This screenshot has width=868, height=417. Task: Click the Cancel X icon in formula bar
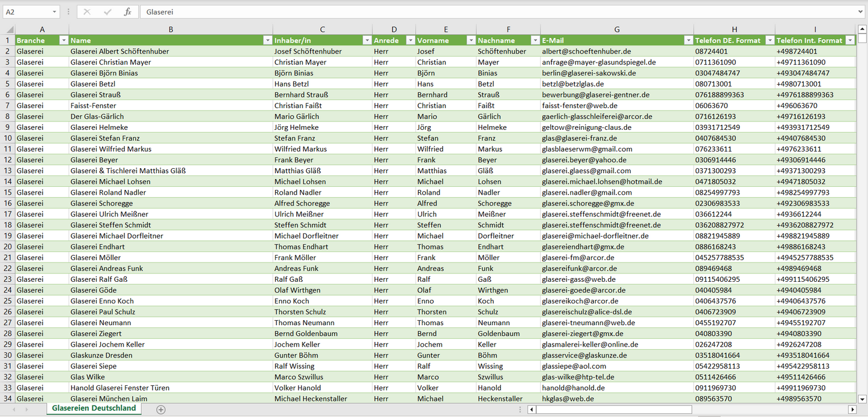pos(87,12)
